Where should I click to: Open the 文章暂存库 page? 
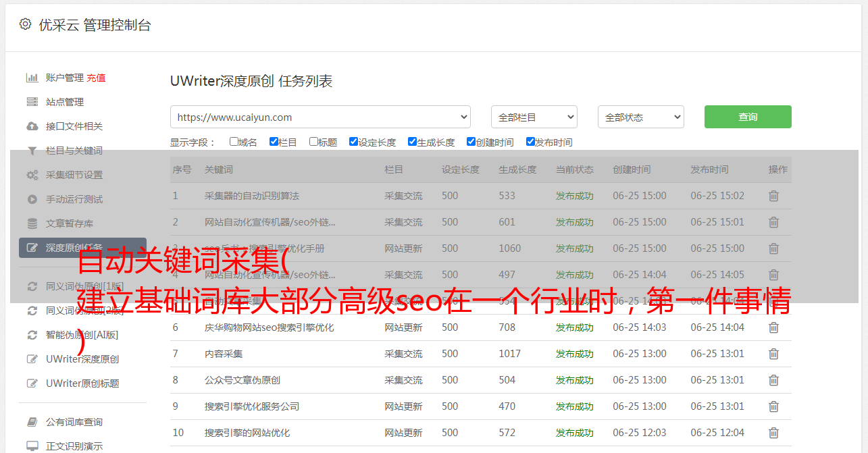(70, 223)
